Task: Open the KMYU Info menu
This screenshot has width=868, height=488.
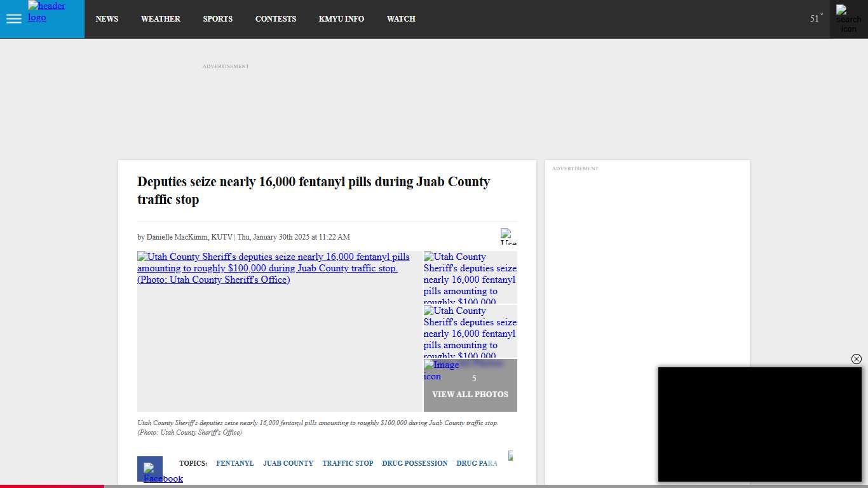Action: pyautogui.click(x=341, y=19)
